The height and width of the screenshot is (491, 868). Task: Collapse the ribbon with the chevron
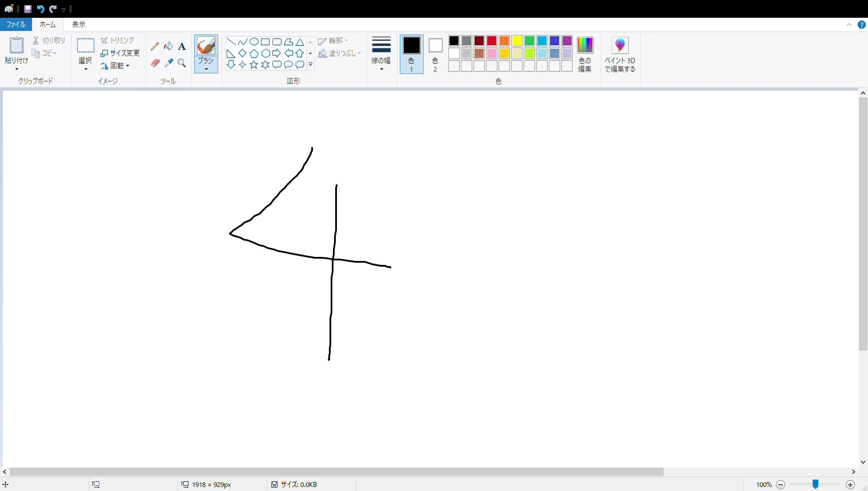[849, 25]
